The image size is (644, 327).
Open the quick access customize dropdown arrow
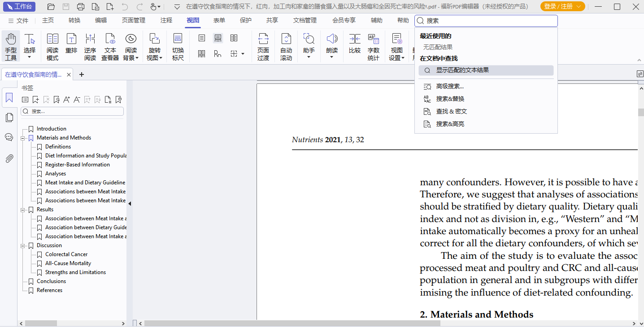[177, 7]
